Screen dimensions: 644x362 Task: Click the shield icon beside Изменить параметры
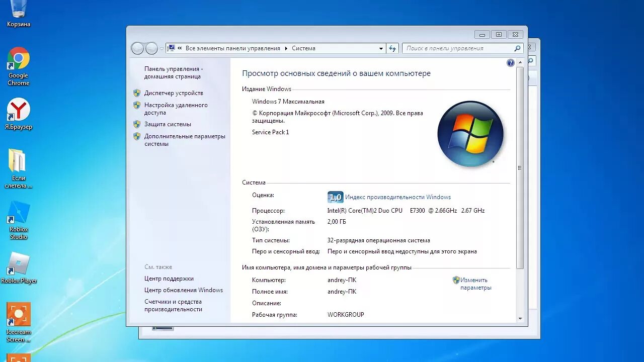click(x=456, y=280)
